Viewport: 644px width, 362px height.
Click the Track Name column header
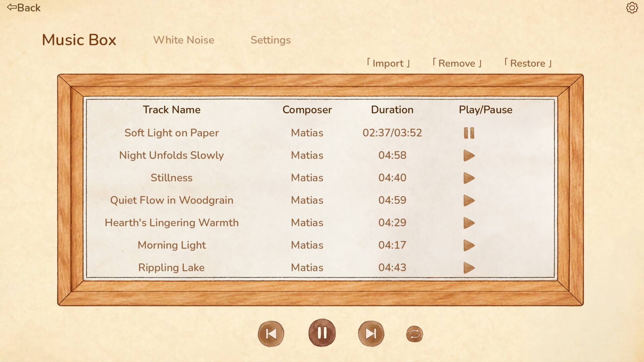point(171,110)
